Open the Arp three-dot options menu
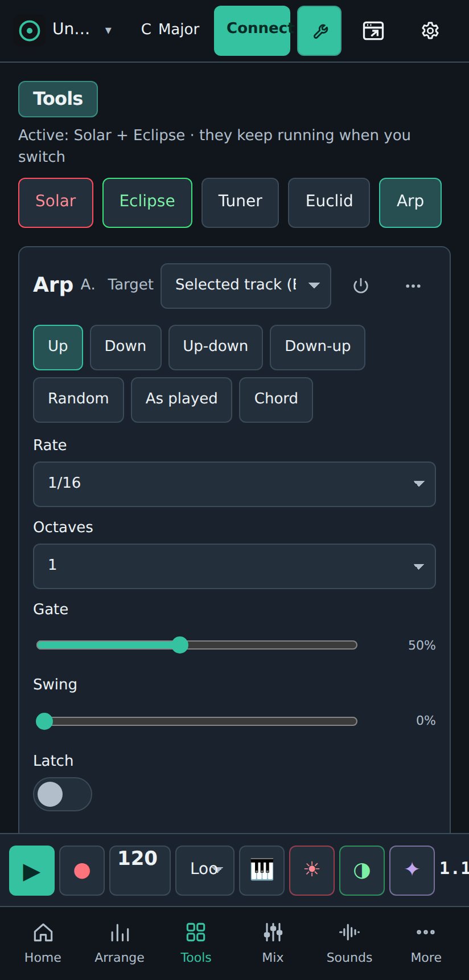The height and width of the screenshot is (980, 469). click(413, 286)
